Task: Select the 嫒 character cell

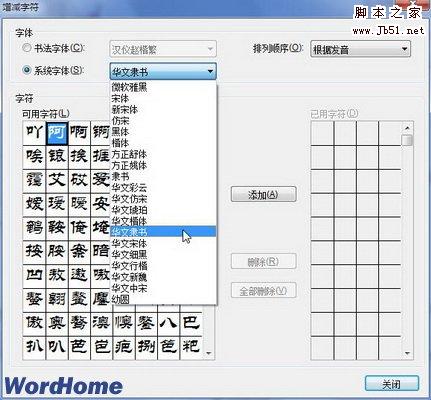Action: 34,205
